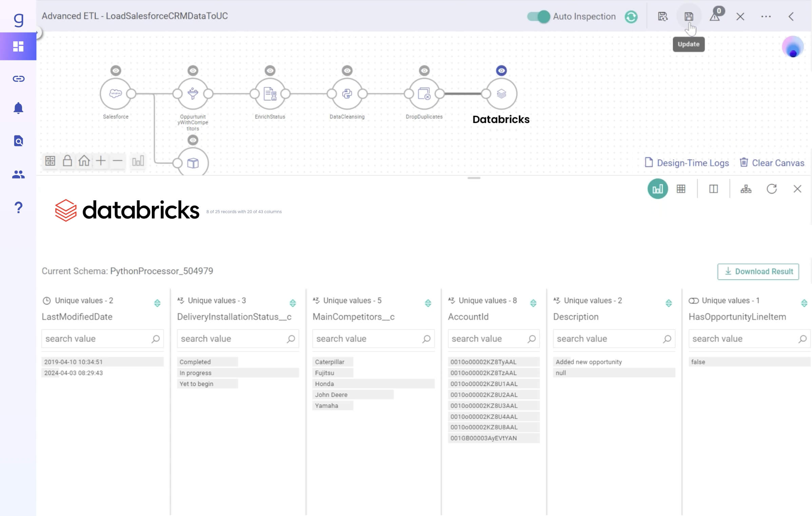This screenshot has height=516, width=812.
Task: Click the Update save icon
Action: coord(689,16)
